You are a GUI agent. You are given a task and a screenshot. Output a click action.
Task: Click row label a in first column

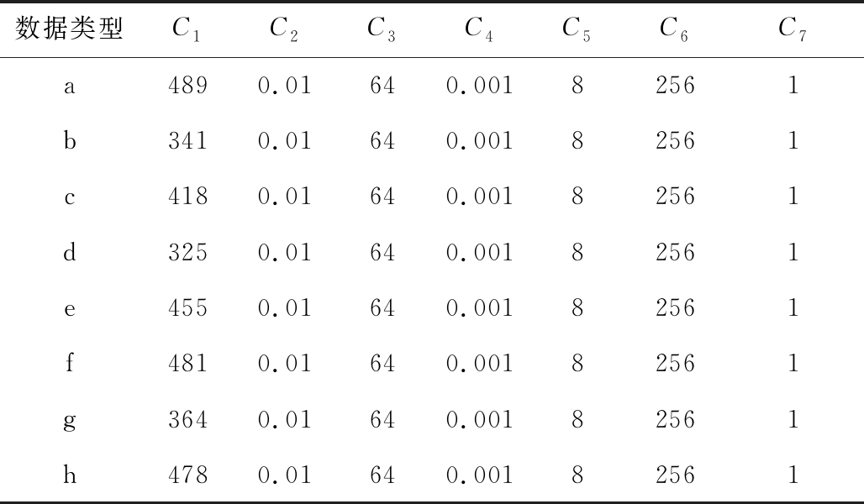pos(70,87)
